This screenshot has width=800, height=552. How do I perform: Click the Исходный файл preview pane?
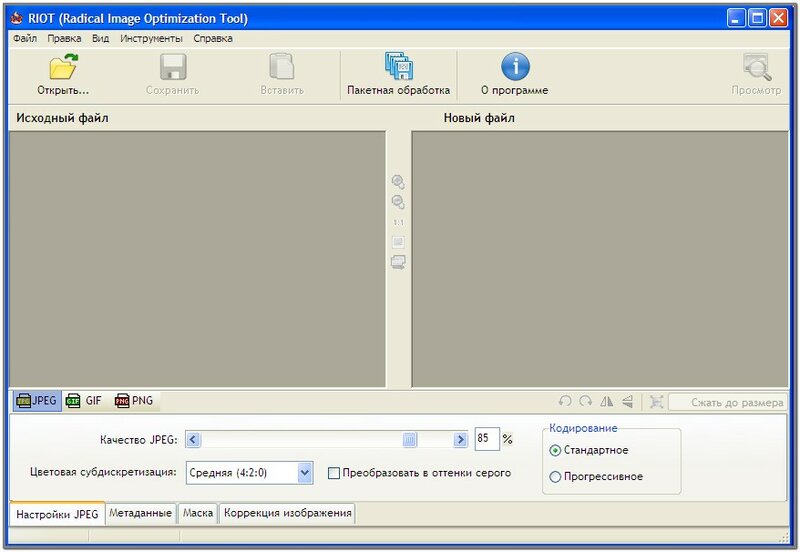197,259
